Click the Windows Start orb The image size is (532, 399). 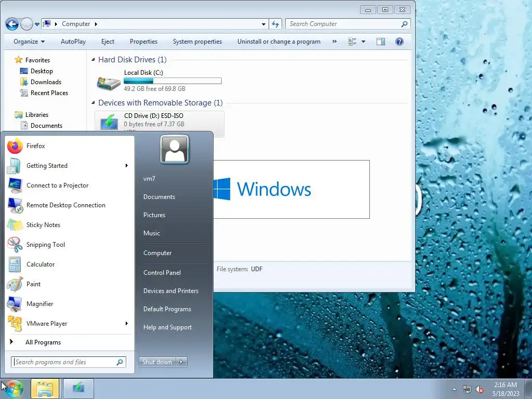[14, 389]
